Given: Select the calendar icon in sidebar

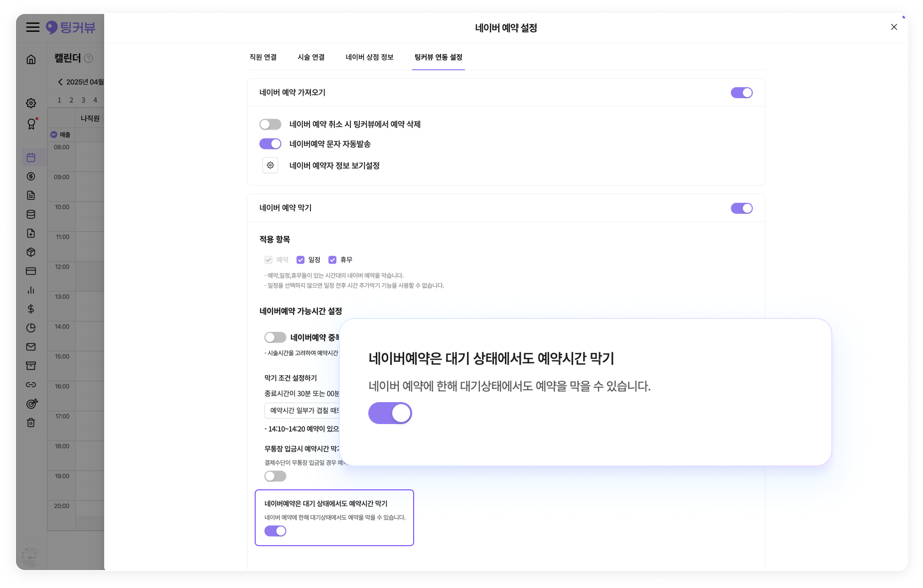Looking at the screenshot, I should pos(31,157).
